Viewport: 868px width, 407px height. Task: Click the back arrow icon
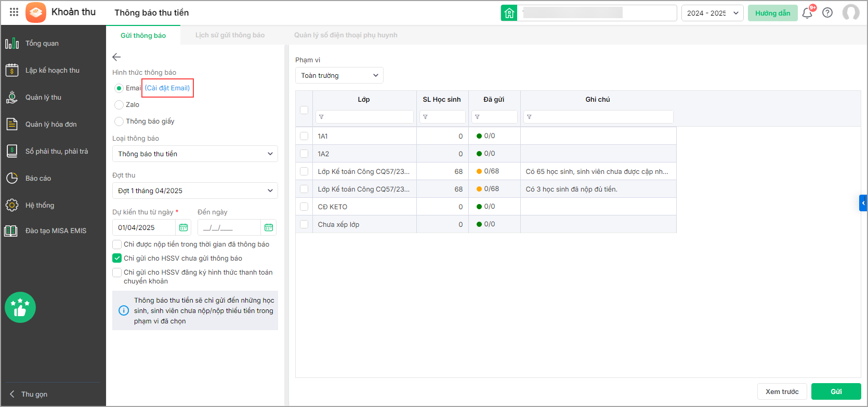point(116,57)
